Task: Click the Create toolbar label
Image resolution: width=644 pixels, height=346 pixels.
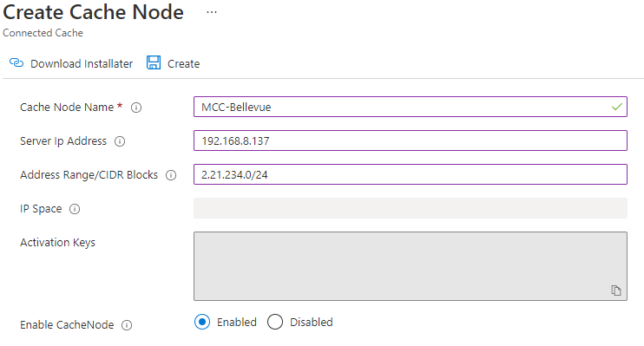Action: pos(184,64)
